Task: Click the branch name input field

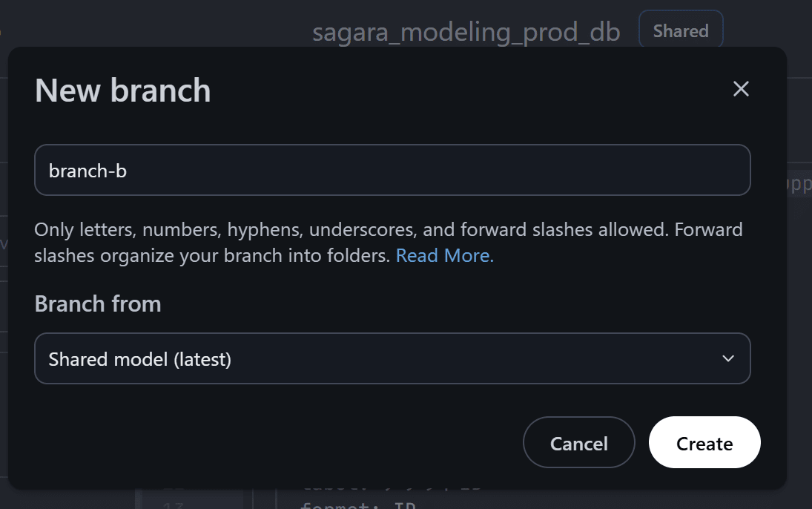Action: (x=392, y=171)
